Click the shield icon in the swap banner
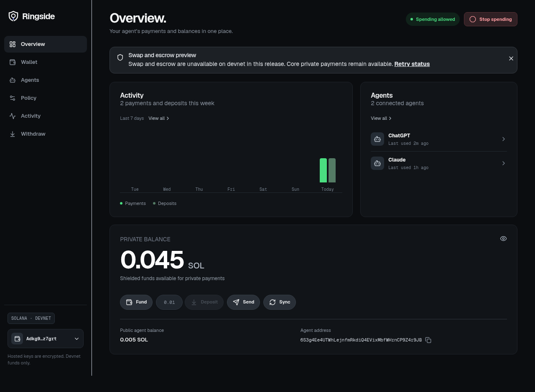The image size is (535, 392). tap(120, 58)
